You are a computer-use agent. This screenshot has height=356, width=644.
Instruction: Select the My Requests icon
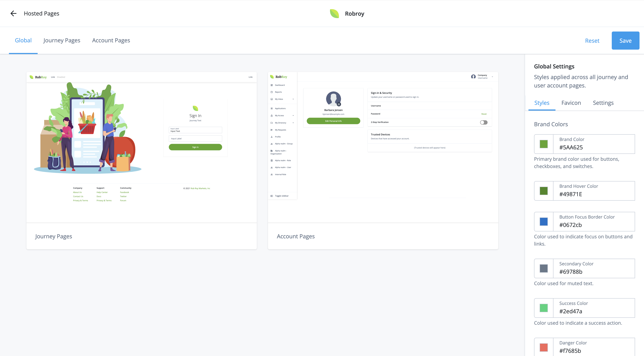(x=272, y=130)
